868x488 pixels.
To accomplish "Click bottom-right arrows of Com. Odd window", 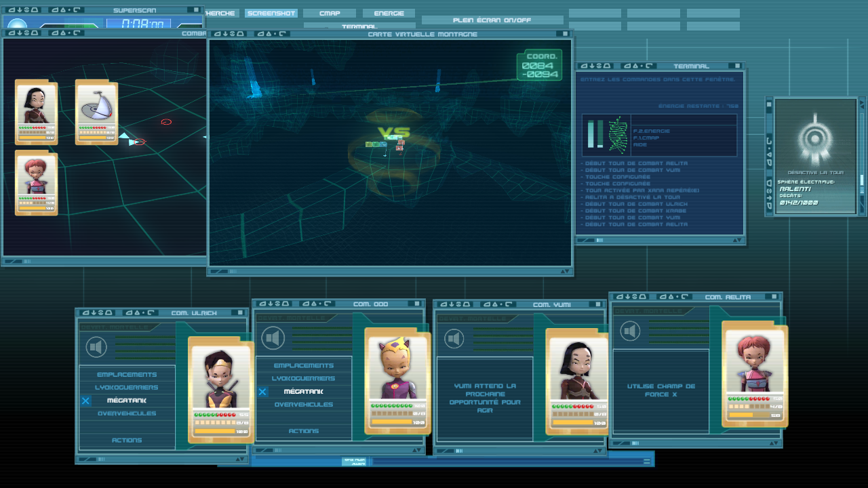I will point(416,450).
